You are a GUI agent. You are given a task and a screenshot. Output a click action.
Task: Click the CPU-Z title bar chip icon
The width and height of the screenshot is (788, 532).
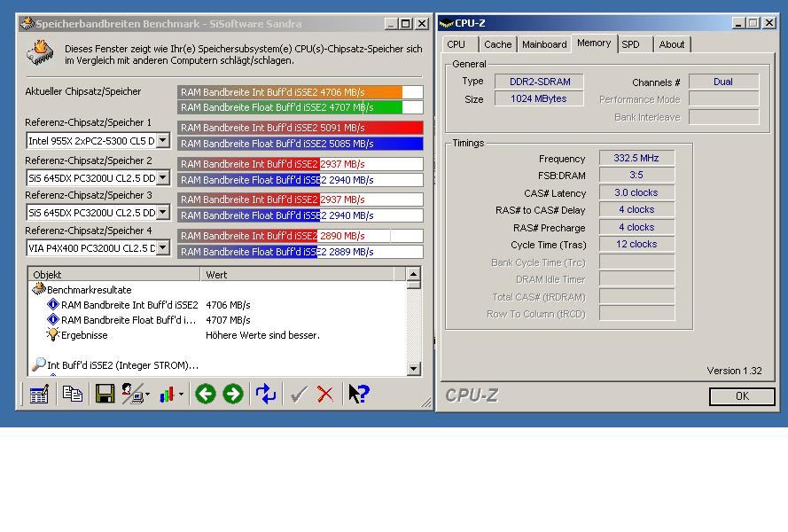446,23
